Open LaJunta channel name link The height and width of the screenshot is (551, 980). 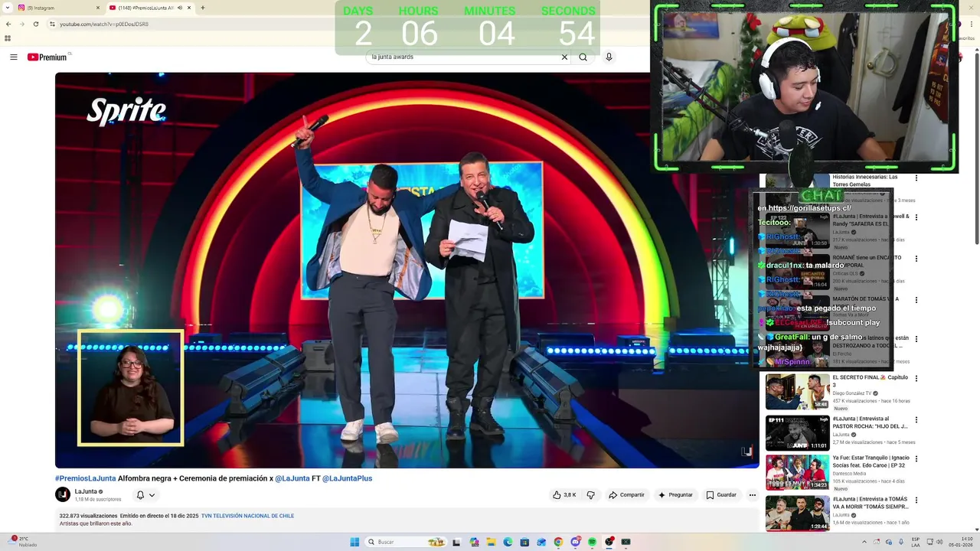(86, 491)
